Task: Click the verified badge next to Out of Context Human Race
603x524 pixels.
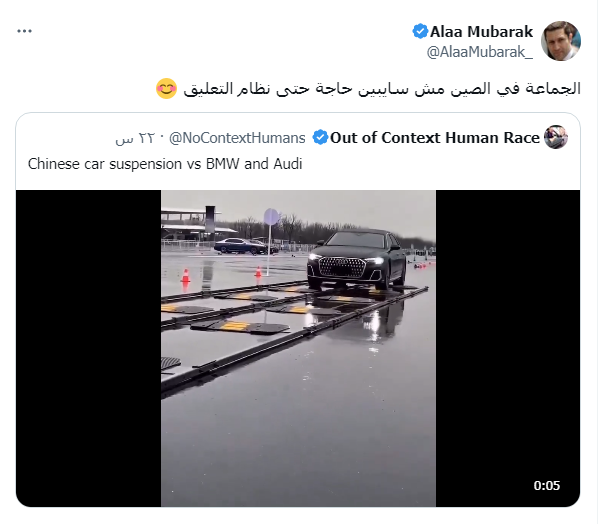Action: (320, 137)
